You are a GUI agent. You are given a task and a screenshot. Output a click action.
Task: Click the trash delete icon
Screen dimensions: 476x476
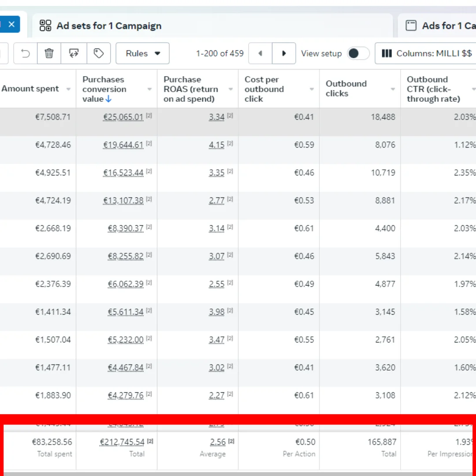pyautogui.click(x=49, y=53)
